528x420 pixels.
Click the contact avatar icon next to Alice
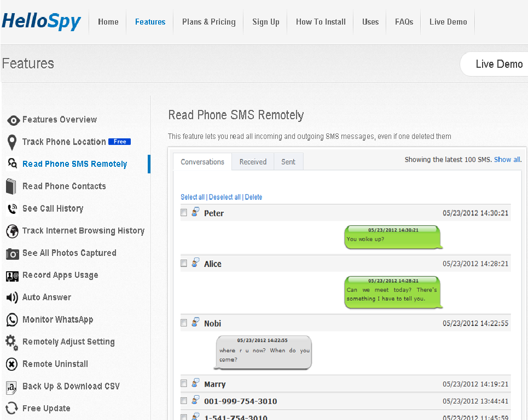point(195,262)
